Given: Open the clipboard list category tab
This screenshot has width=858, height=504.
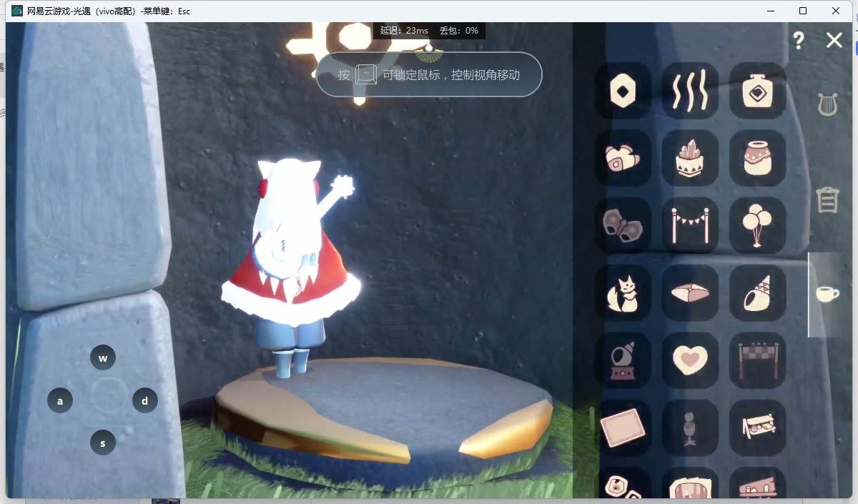Looking at the screenshot, I should pos(827,199).
